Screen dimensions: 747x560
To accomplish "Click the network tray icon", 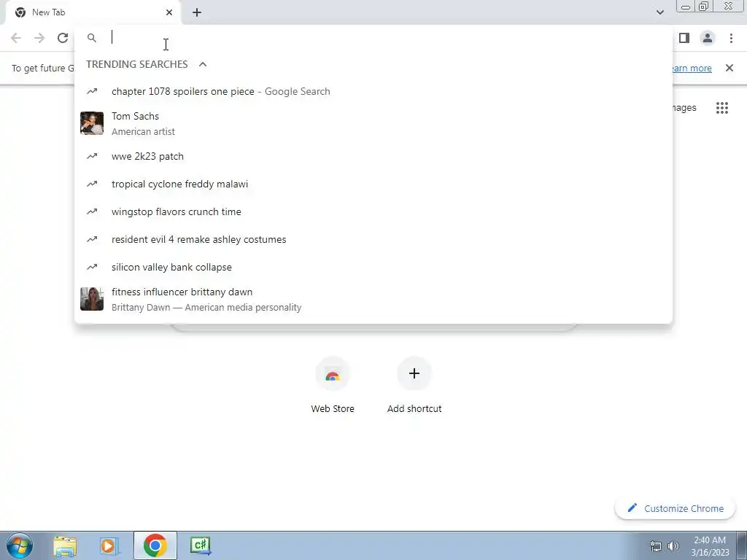I will (x=656, y=546).
